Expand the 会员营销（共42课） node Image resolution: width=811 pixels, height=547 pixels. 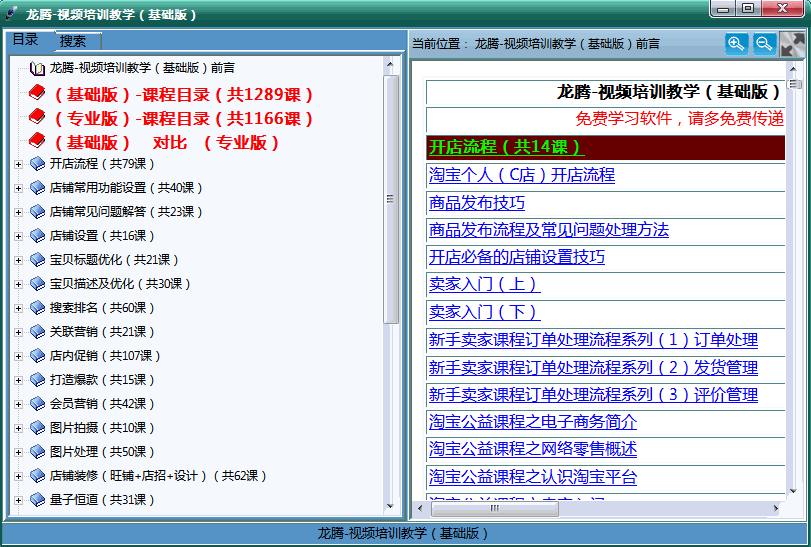19,404
